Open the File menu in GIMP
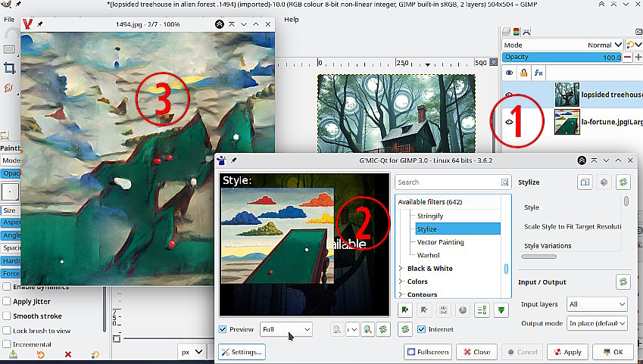This screenshot has width=643, height=364. pyautogui.click(x=9, y=19)
